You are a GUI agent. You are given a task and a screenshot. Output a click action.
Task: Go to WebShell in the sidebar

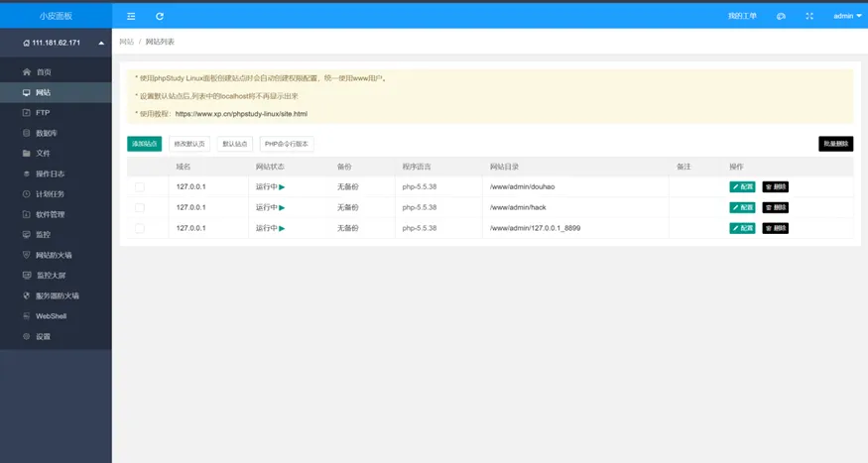click(51, 316)
